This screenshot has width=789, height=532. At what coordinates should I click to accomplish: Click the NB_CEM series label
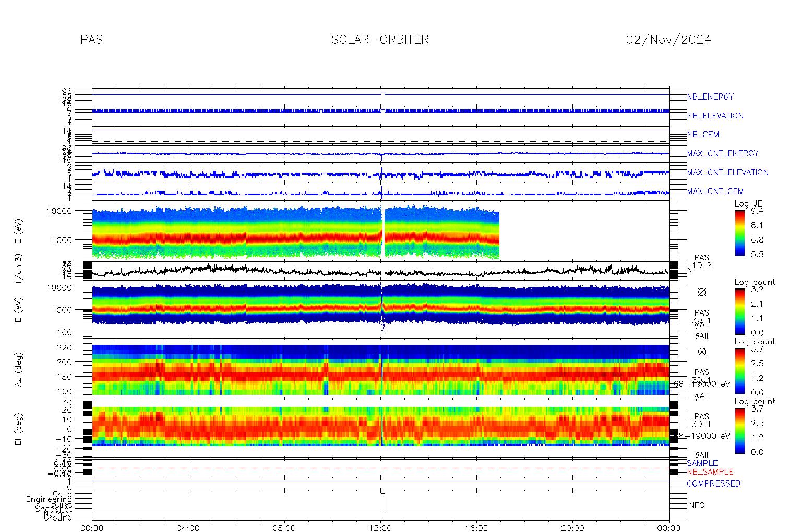pos(703,135)
